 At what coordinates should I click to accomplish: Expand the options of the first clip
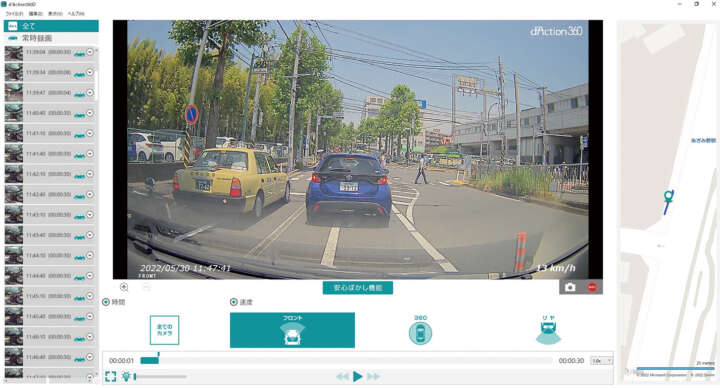pos(90,52)
